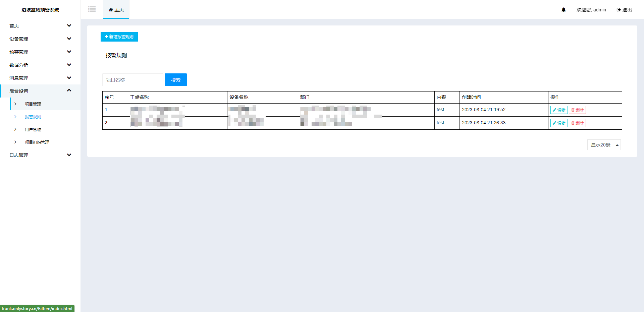Edit the second alarm rule row
This screenshot has width=644, height=312.
(559, 123)
